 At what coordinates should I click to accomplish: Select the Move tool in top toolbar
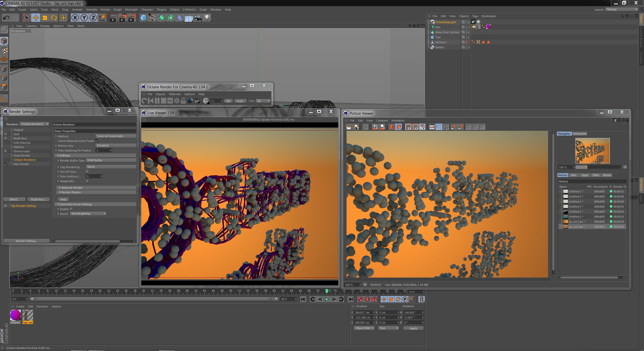point(36,18)
